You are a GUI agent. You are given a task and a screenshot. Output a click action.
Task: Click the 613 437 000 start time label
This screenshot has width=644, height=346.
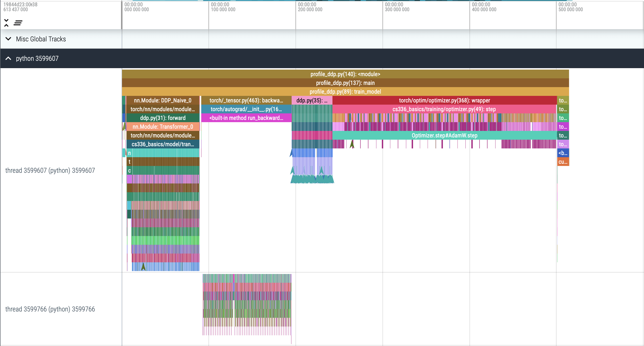coord(16,9)
